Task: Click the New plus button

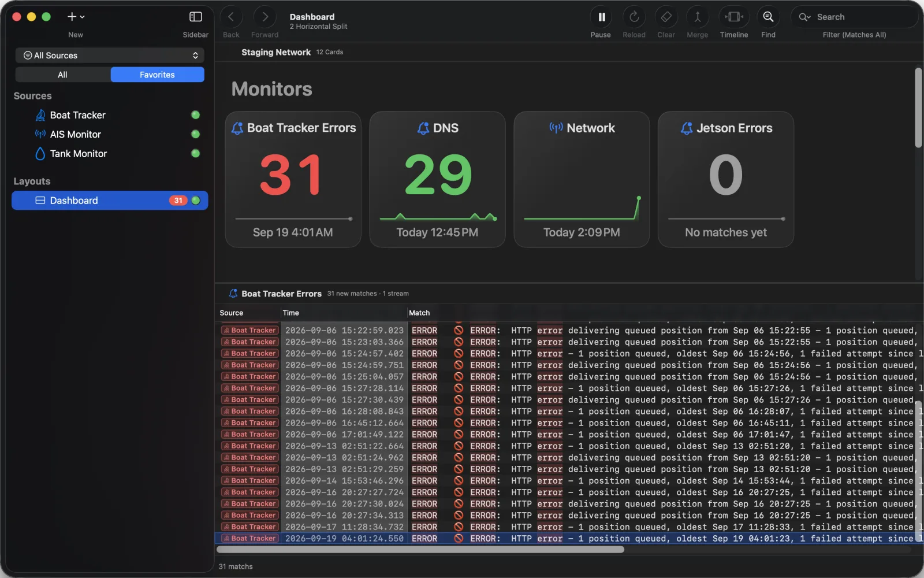Action: (76, 17)
